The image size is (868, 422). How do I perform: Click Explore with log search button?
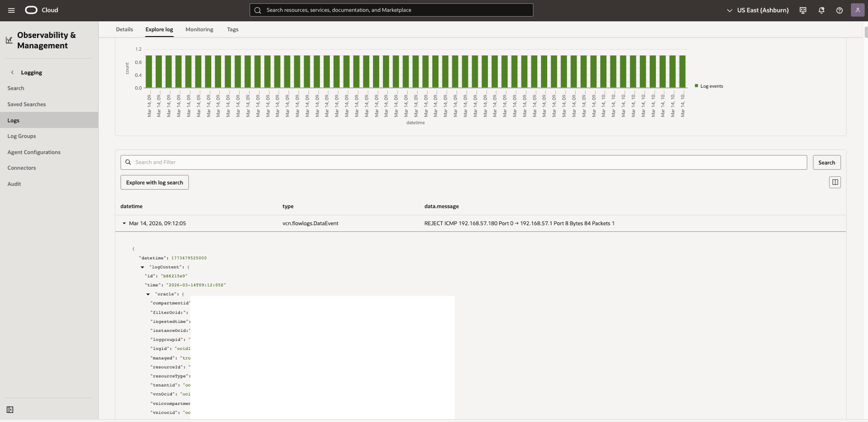tap(154, 183)
